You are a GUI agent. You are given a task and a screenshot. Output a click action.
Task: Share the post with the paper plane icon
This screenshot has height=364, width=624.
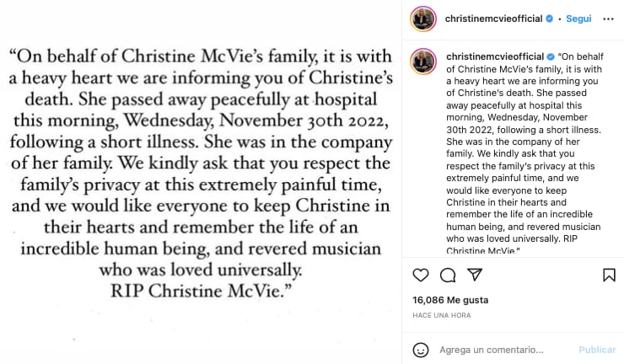(475, 275)
